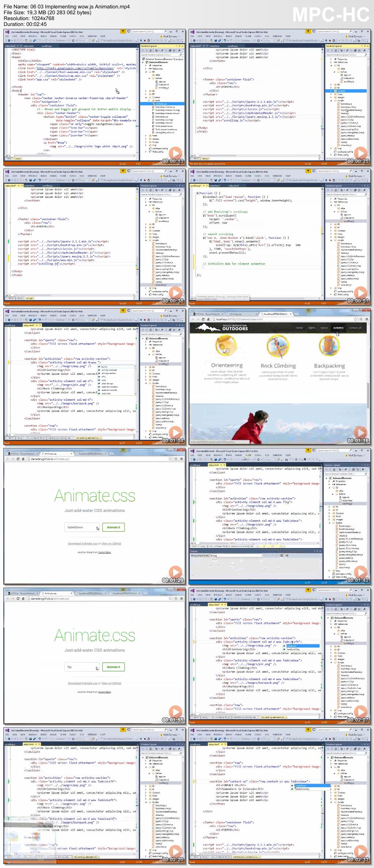Select the Activities nav item in 00:01:16 frame

click(338, 328)
